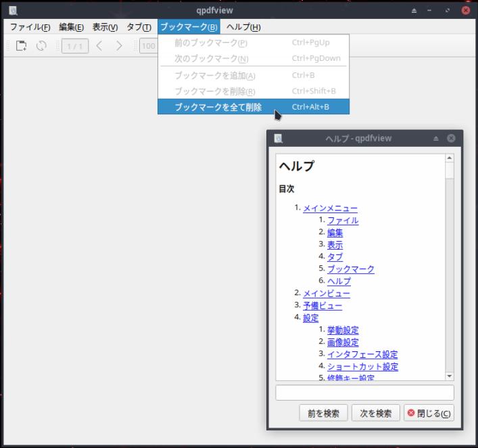Maximize the main qpdfview window
This screenshot has height=448, width=478.
pyautogui.click(x=447, y=11)
